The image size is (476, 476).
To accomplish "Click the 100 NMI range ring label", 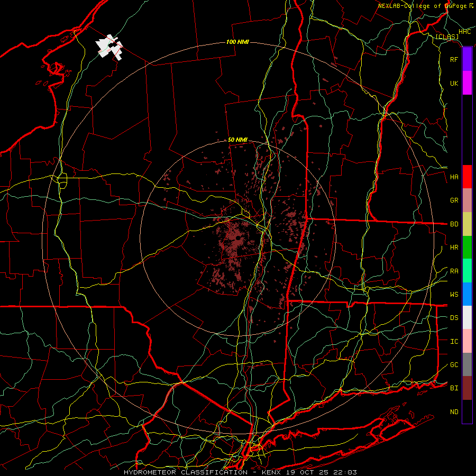I will pyautogui.click(x=237, y=42).
